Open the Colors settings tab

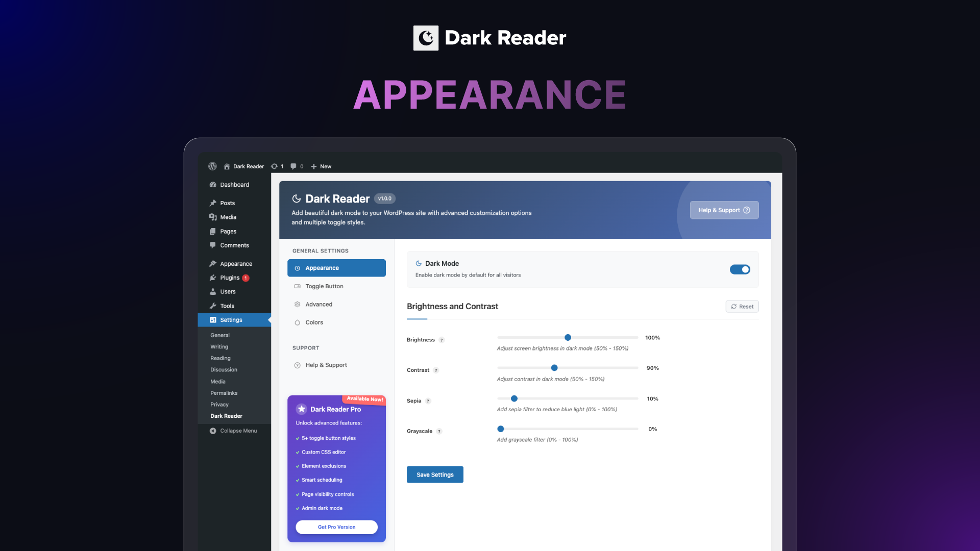336,322
